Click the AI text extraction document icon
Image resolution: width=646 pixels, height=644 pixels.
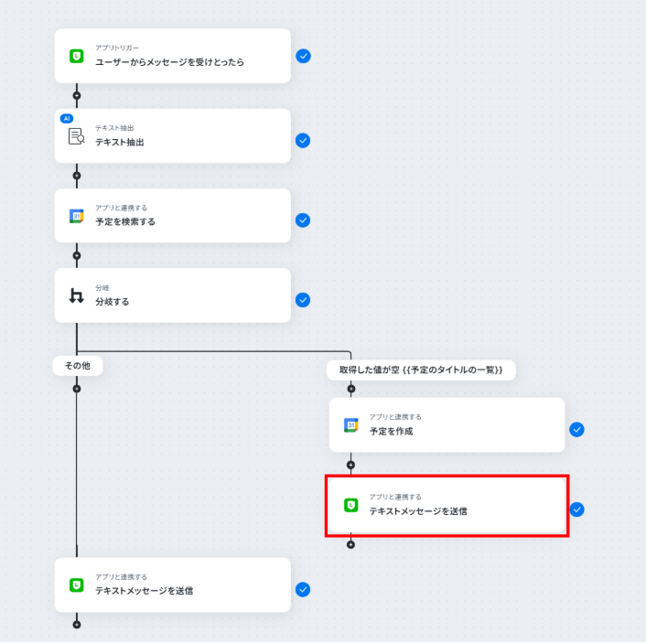pyautogui.click(x=77, y=136)
